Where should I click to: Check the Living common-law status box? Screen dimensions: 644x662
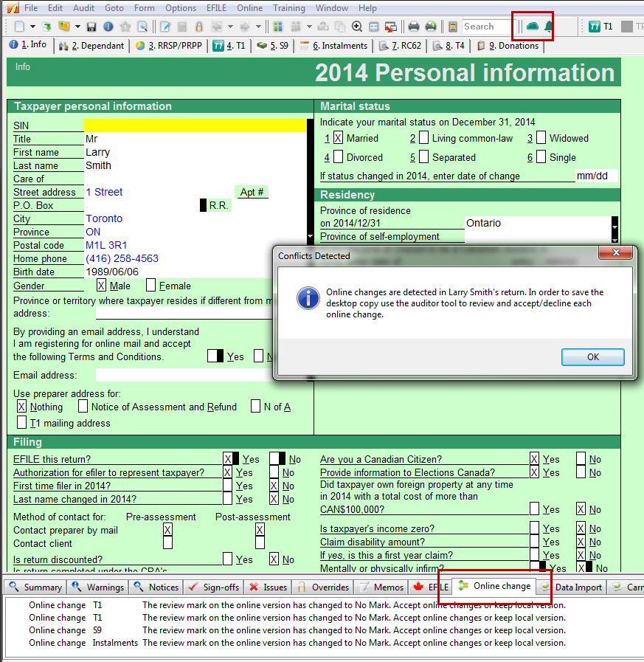423,137
